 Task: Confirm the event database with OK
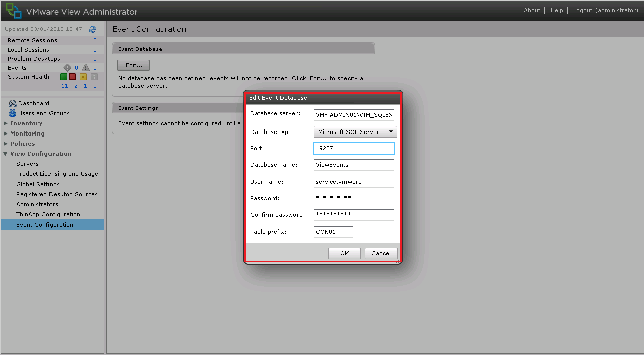click(x=344, y=253)
